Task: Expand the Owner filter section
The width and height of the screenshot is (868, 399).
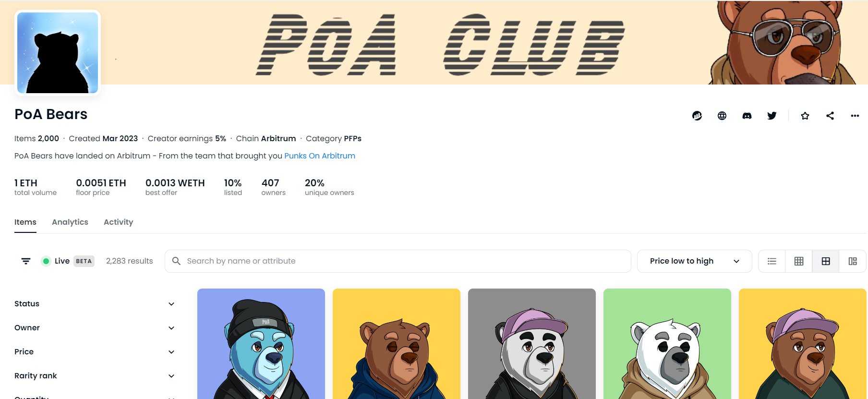Action: (94, 328)
